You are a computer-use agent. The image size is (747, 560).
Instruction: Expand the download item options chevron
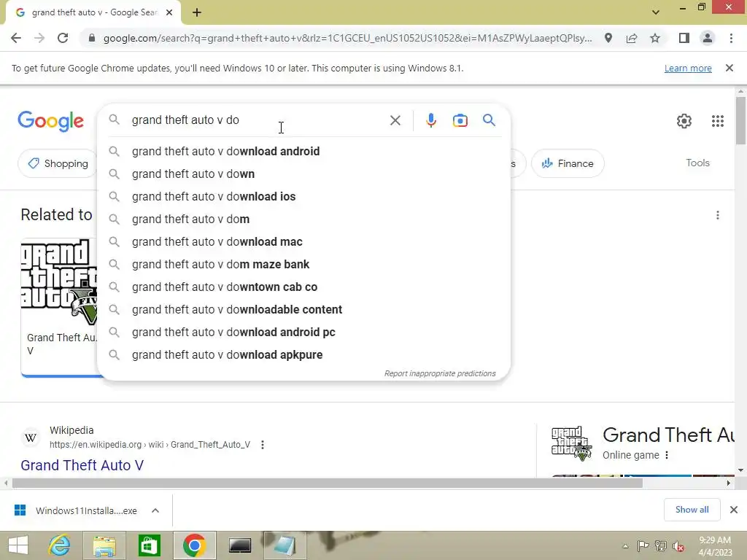tap(155, 510)
